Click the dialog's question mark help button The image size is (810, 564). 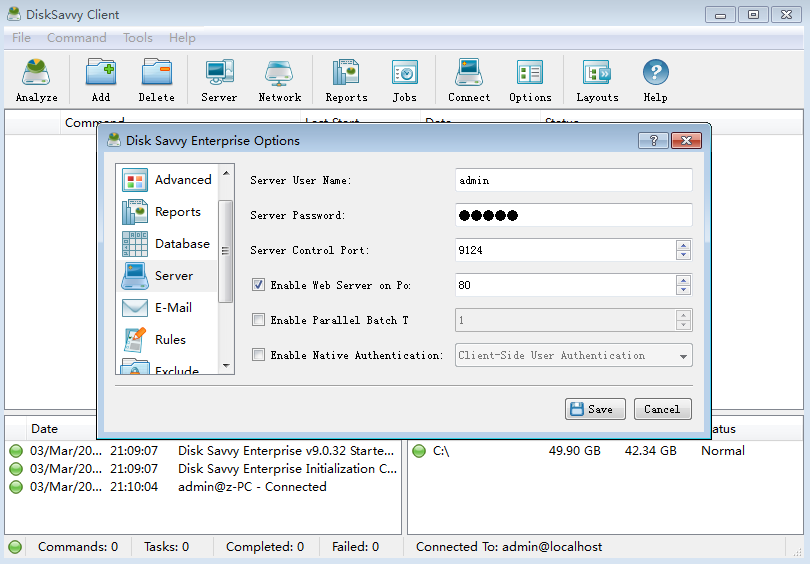tap(653, 140)
